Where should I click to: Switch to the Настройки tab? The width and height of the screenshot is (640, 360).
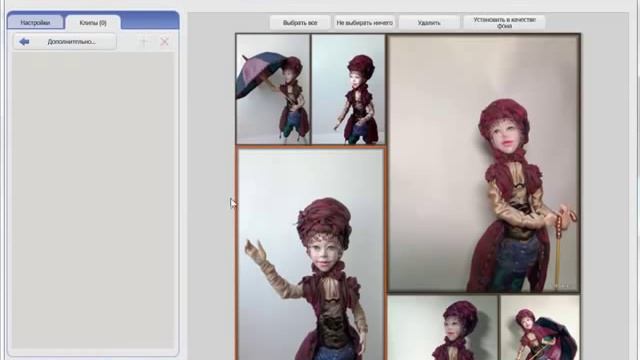click(36, 23)
